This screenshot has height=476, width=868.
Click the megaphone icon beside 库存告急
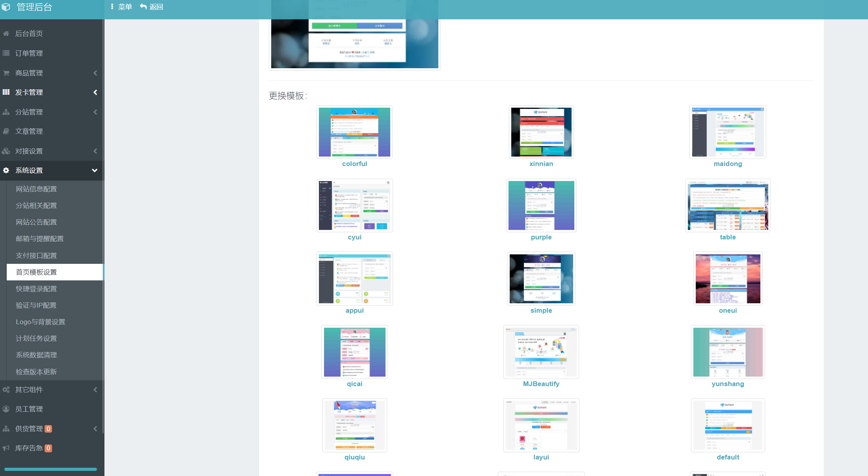coord(6,448)
